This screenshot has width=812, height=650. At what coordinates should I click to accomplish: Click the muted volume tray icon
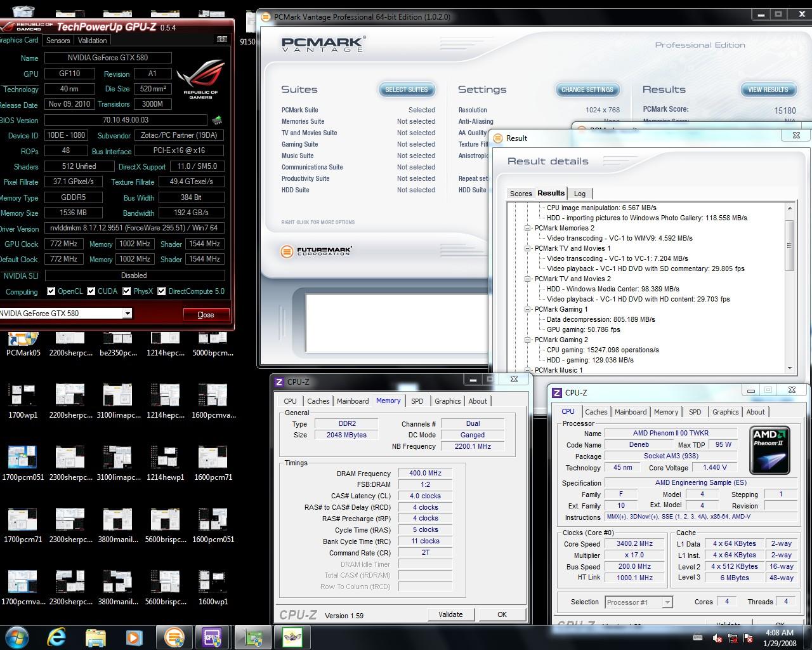pyautogui.click(x=717, y=638)
